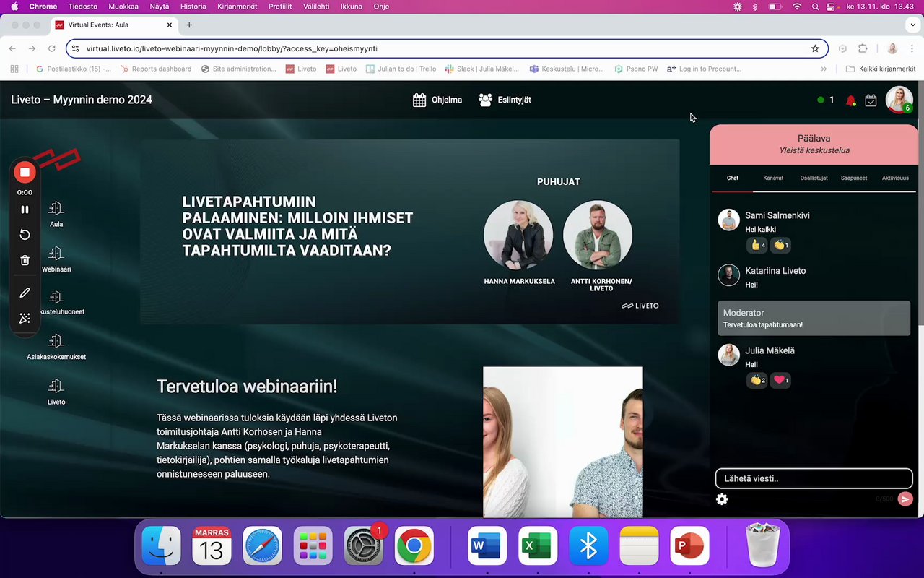Open a new Chrome tab with plus
Screen dimensions: 924x578
(x=189, y=25)
